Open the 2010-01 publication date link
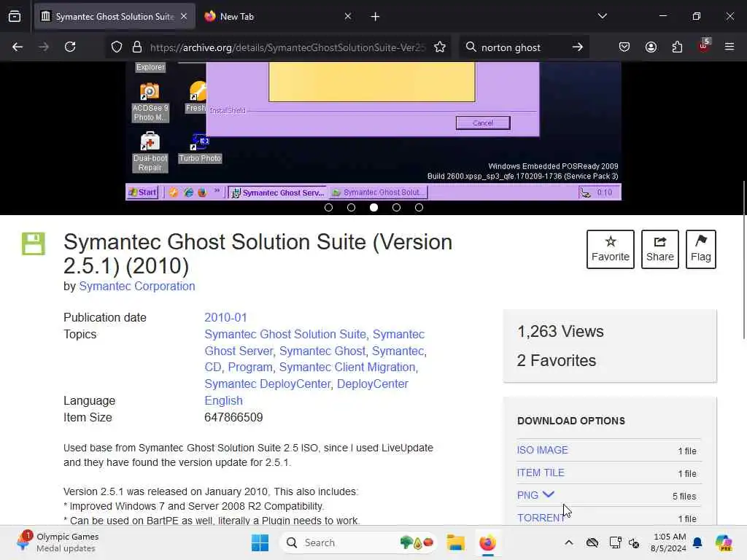The image size is (747, 560). pos(226,318)
